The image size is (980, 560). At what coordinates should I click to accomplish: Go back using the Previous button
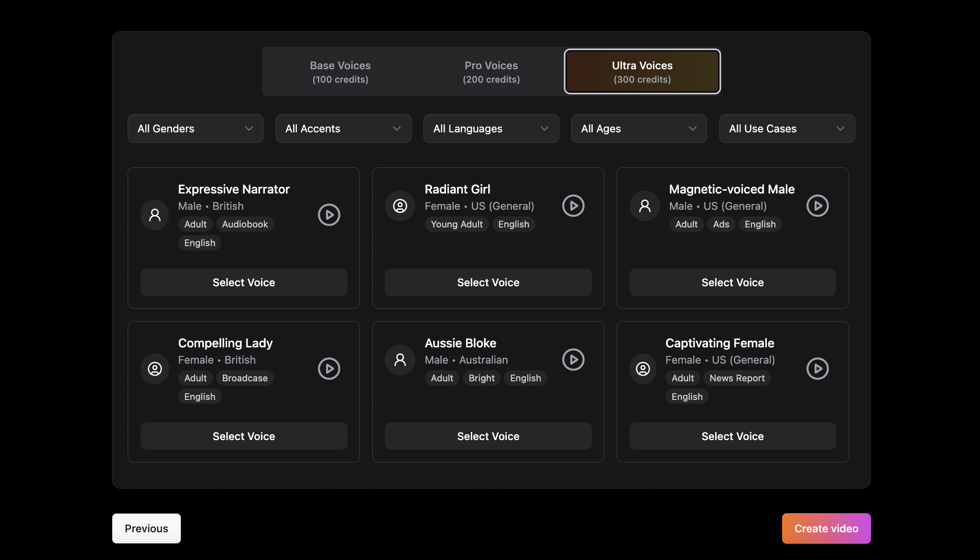pyautogui.click(x=146, y=528)
